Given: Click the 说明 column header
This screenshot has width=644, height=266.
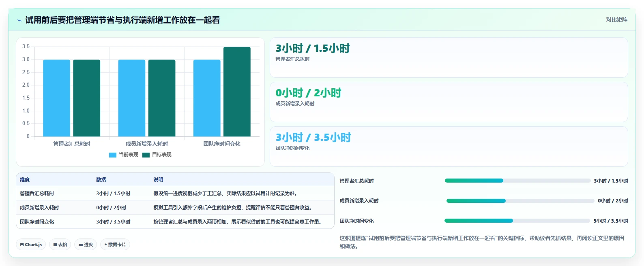Looking at the screenshot, I should pyautogui.click(x=158, y=180).
